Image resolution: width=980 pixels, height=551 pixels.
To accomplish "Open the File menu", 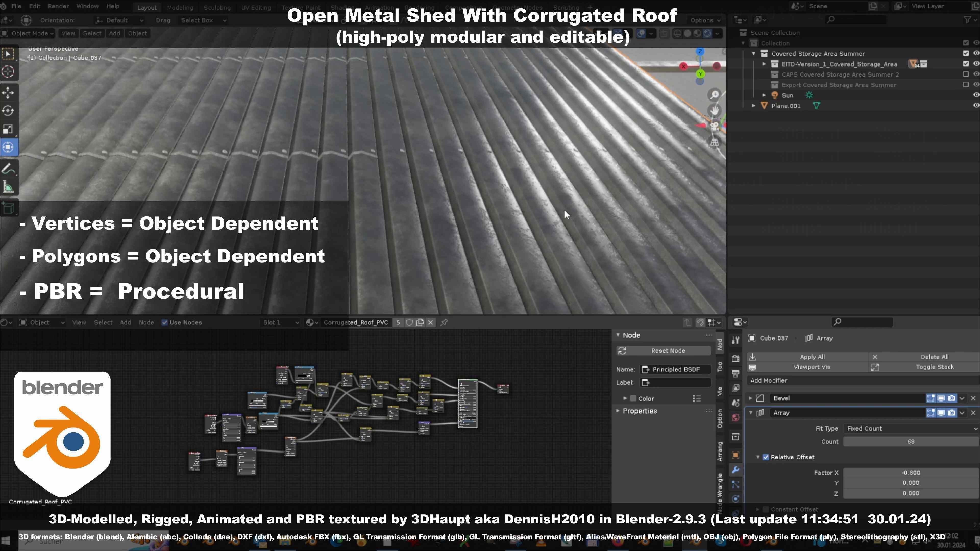I will (x=16, y=6).
